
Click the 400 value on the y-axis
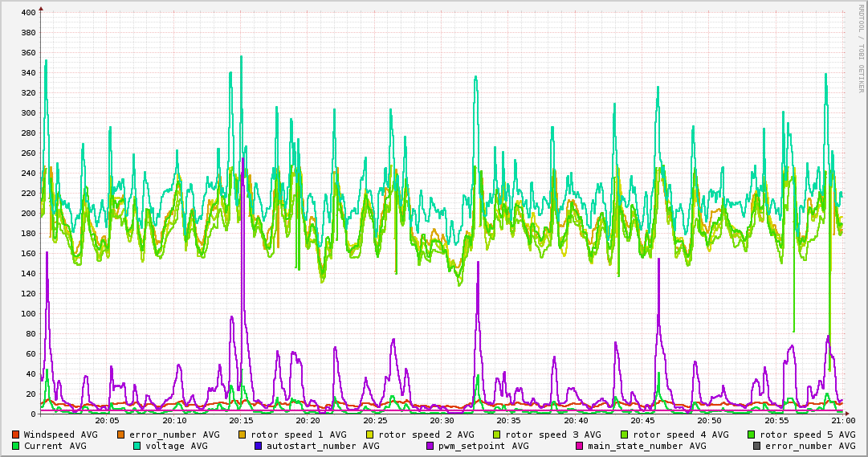pyautogui.click(x=28, y=13)
